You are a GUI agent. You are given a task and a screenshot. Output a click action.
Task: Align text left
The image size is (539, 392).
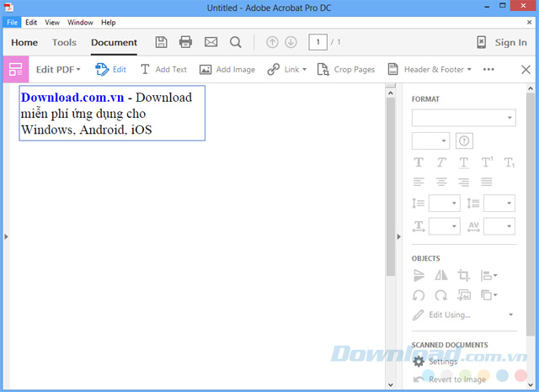click(x=419, y=182)
